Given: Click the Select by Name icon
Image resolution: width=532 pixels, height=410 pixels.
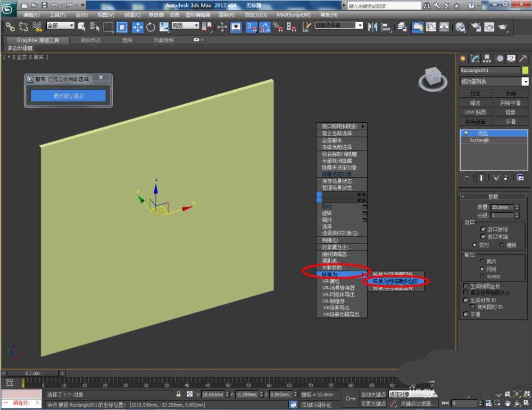Looking at the screenshot, I should (x=94, y=27).
